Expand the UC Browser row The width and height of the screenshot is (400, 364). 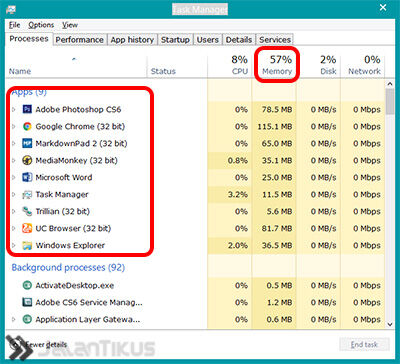click(14, 228)
